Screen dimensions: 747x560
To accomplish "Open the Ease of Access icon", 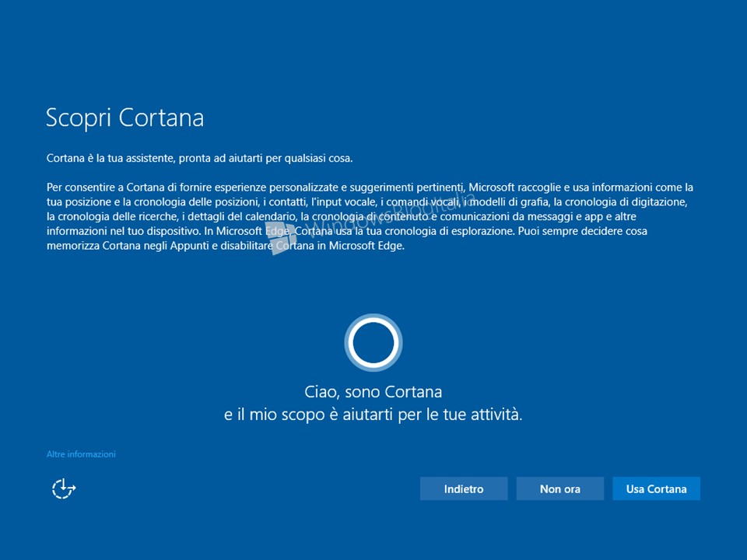I will [64, 489].
